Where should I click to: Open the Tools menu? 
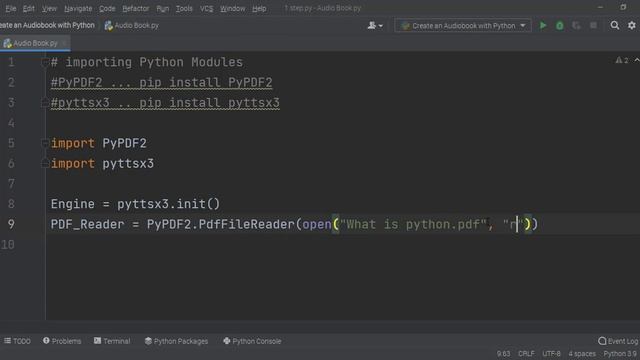184,8
